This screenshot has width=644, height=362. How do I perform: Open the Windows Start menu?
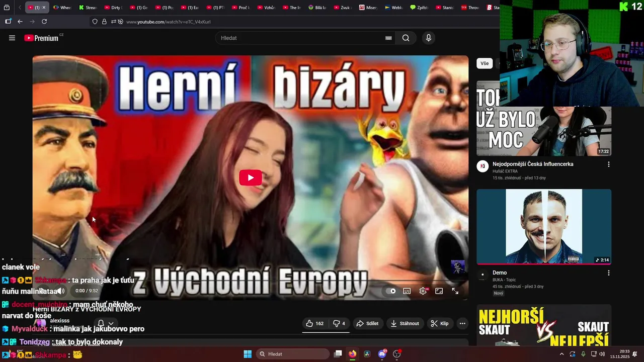point(248,354)
